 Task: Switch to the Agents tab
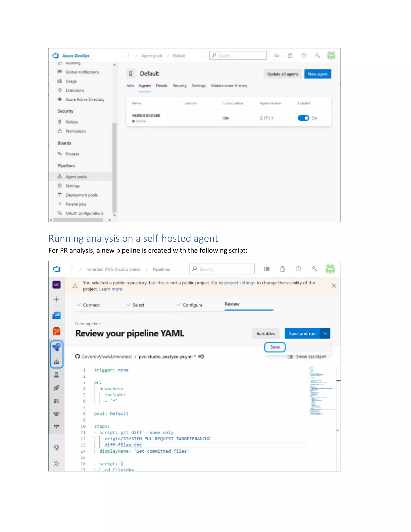coord(145,86)
